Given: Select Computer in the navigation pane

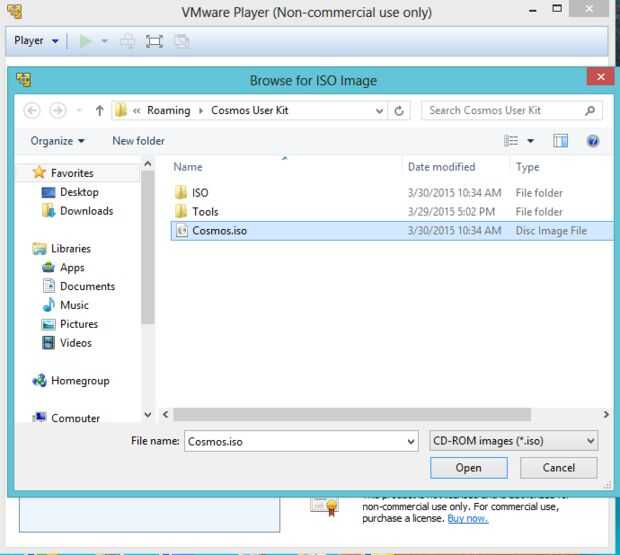Looking at the screenshot, I should coord(75,417).
